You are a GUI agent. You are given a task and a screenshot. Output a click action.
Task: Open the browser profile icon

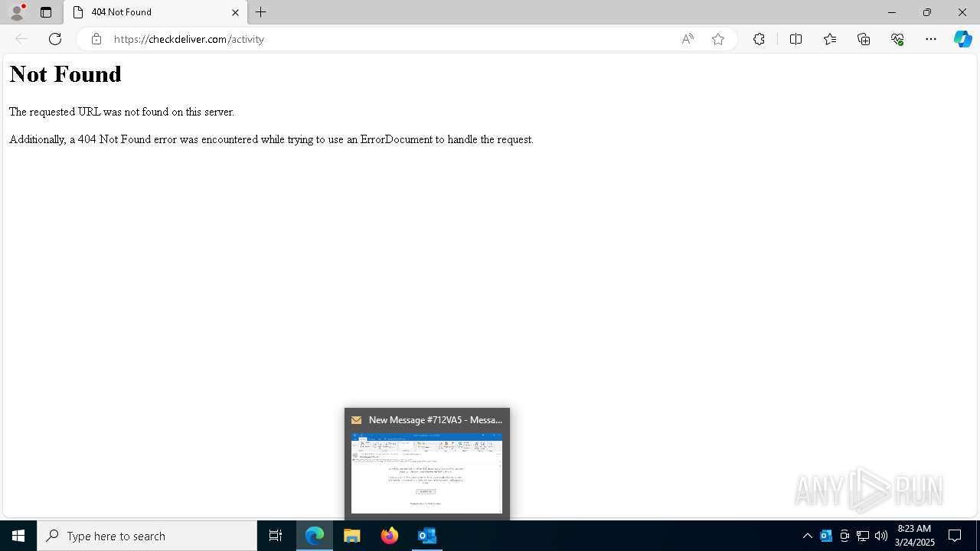pos(17,12)
